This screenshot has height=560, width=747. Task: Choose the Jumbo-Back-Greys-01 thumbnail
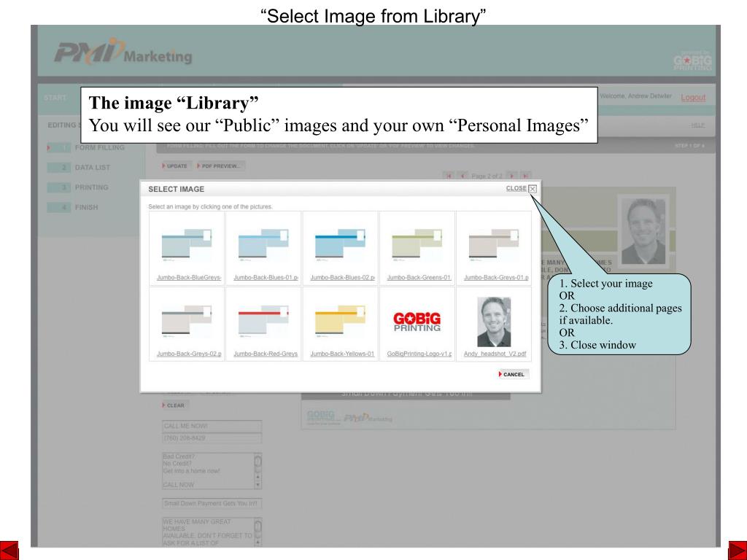pyautogui.click(x=494, y=245)
